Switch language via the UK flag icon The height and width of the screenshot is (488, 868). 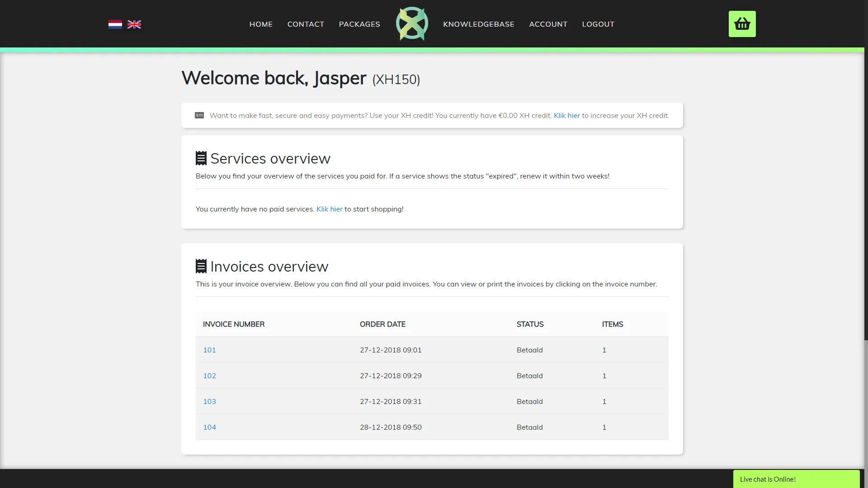pyautogui.click(x=134, y=24)
